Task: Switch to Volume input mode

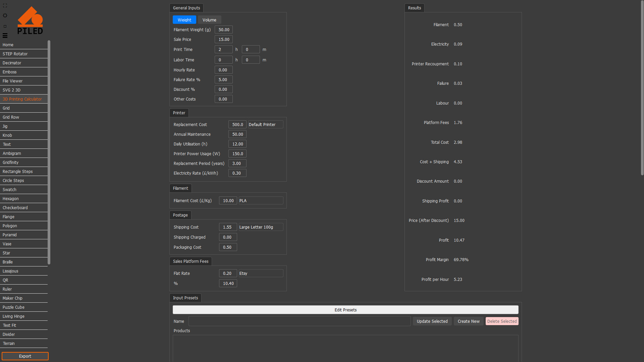Action: click(x=209, y=19)
